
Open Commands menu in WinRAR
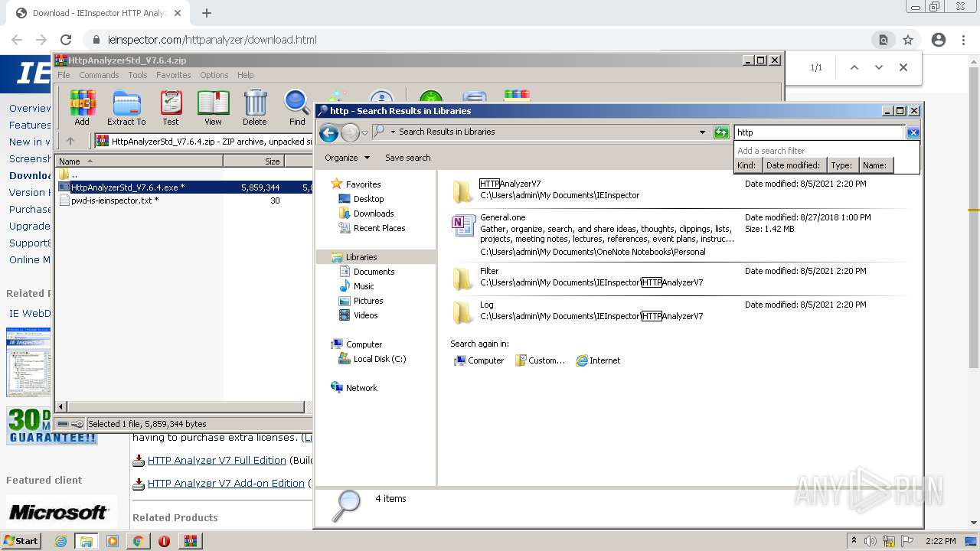(99, 75)
